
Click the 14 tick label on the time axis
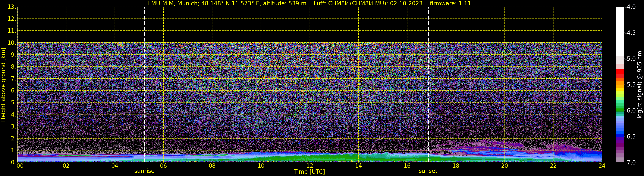click(x=358, y=166)
